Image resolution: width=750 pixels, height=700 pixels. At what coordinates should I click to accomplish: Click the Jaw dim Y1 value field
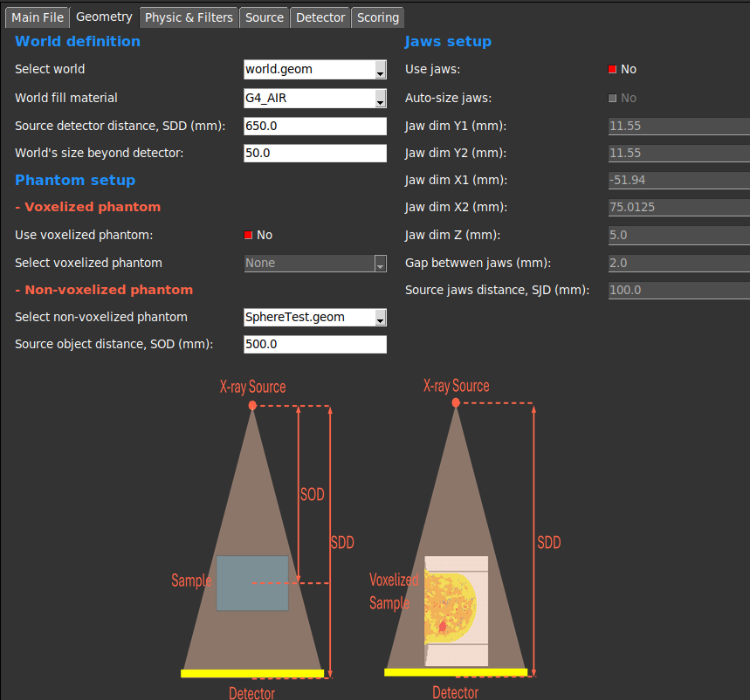678,127
